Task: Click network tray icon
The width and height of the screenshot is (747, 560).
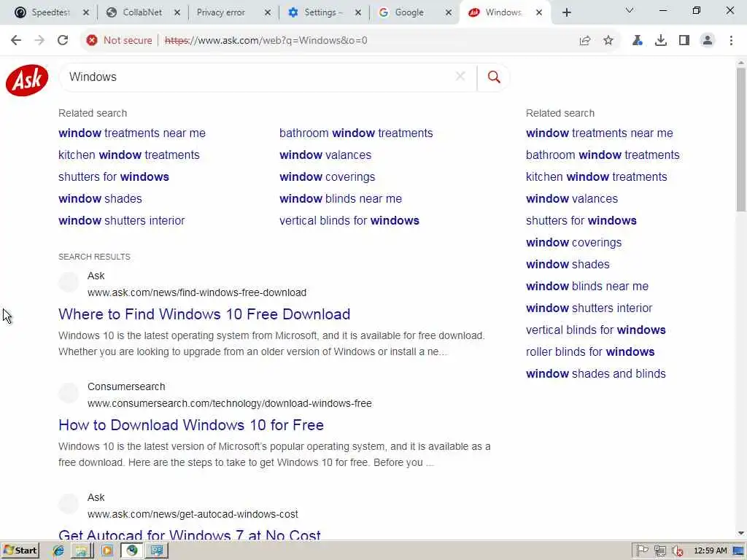Action: tap(659, 551)
